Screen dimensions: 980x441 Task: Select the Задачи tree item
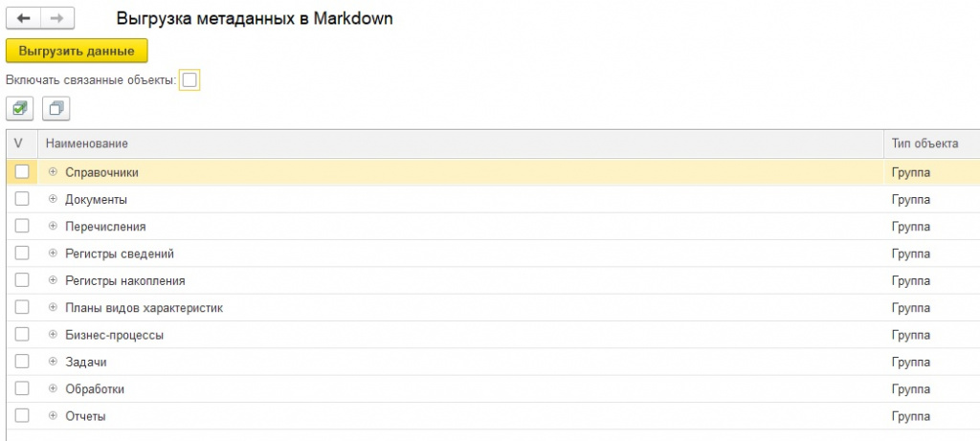pyautogui.click(x=85, y=363)
